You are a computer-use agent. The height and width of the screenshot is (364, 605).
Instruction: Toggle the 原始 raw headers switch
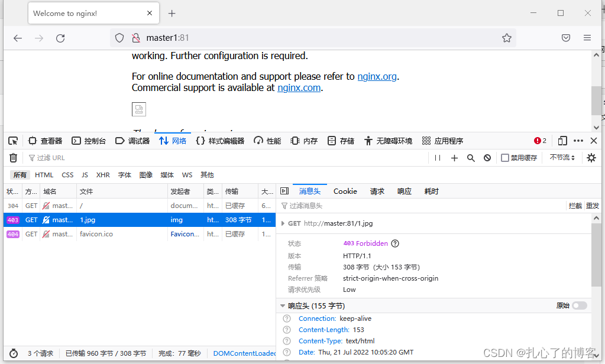coord(580,305)
